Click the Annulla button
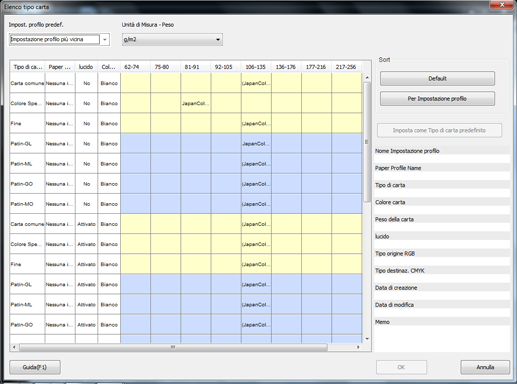Screen dimensions: 517x384 [485, 367]
